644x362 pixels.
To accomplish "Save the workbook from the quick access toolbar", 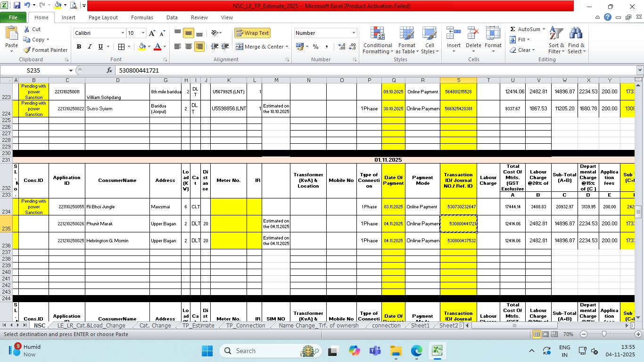I will click(17, 6).
